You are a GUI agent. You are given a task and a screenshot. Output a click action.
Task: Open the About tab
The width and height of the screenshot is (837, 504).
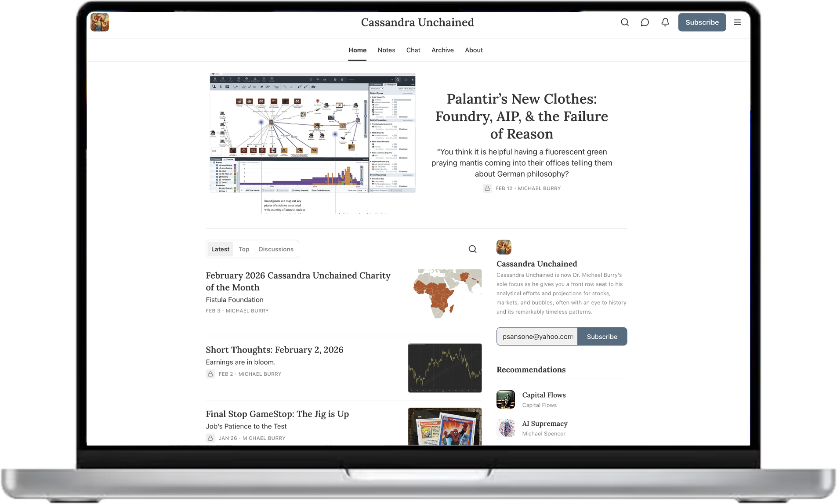click(474, 50)
